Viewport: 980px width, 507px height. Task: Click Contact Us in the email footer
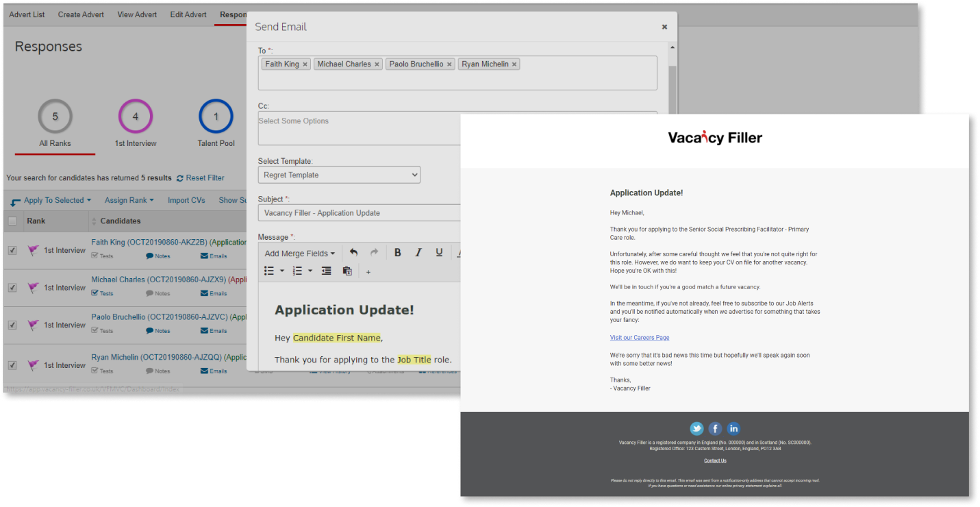[x=715, y=461]
